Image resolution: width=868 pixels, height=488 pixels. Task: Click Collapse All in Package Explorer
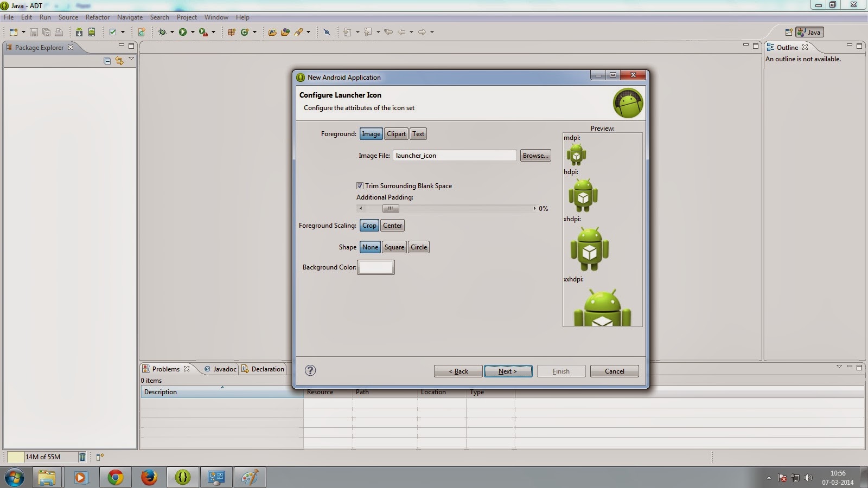(x=107, y=61)
